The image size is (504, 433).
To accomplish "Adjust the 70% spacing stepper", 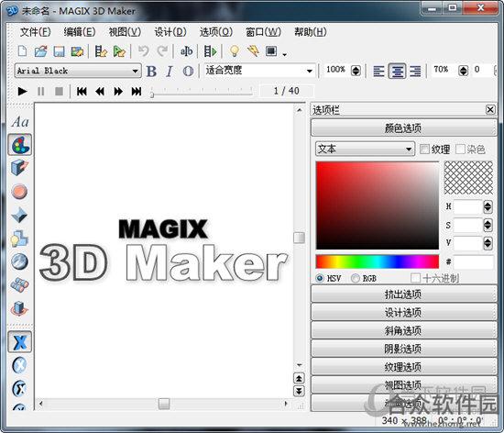I will (463, 71).
